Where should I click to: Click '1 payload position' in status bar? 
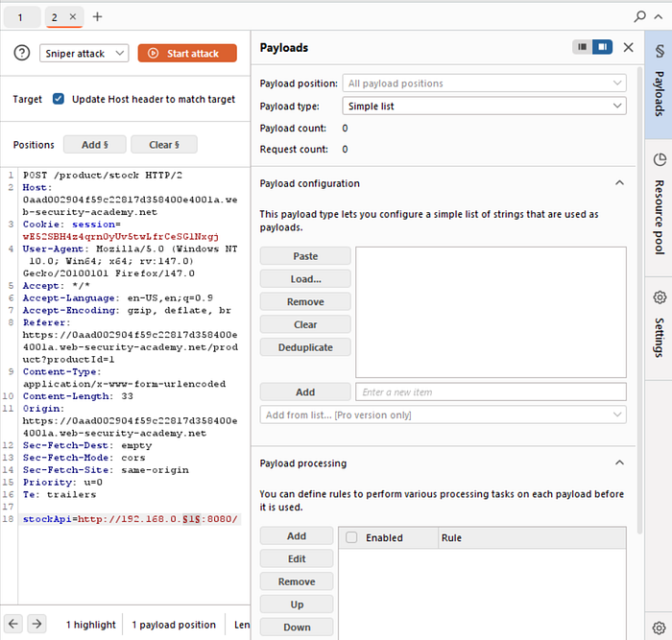[174, 625]
